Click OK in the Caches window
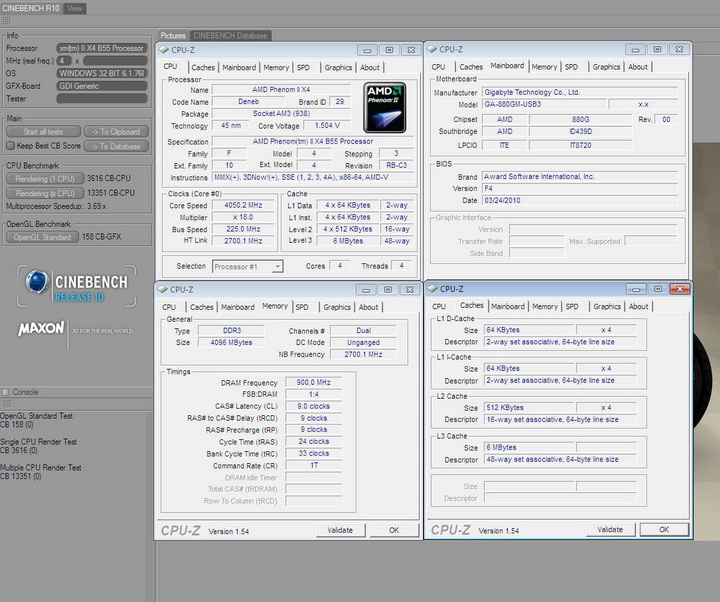The height and width of the screenshot is (602, 720). 664,530
